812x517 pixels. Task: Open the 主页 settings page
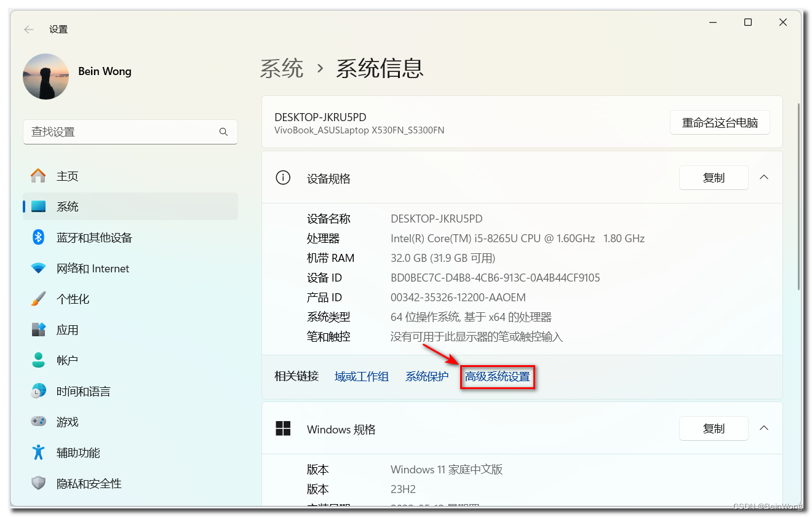pos(130,176)
